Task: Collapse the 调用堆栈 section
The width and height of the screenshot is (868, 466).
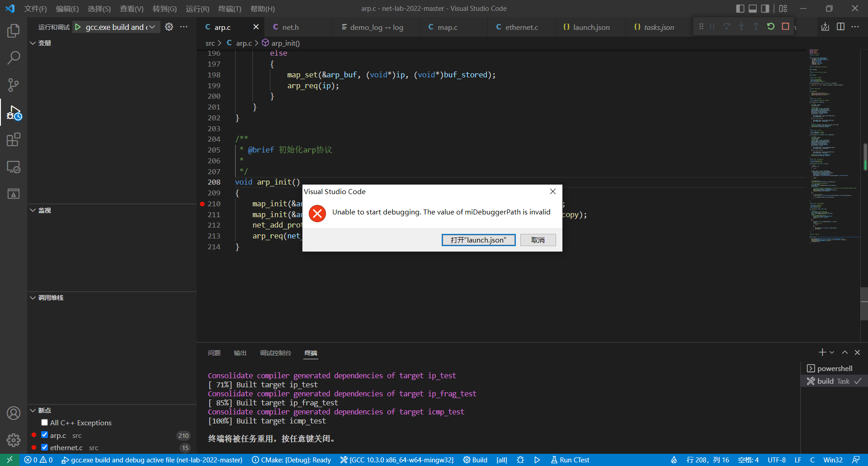Action: pos(112,298)
